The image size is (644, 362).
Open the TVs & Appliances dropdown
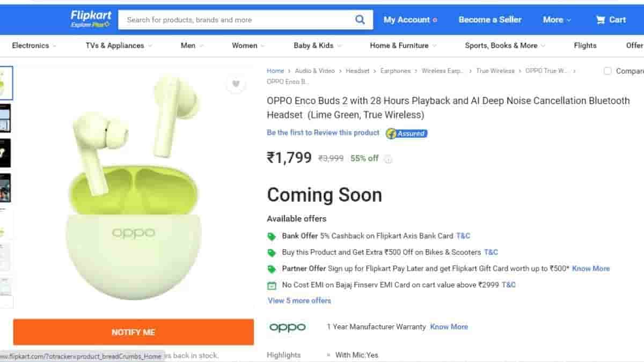pos(119,46)
